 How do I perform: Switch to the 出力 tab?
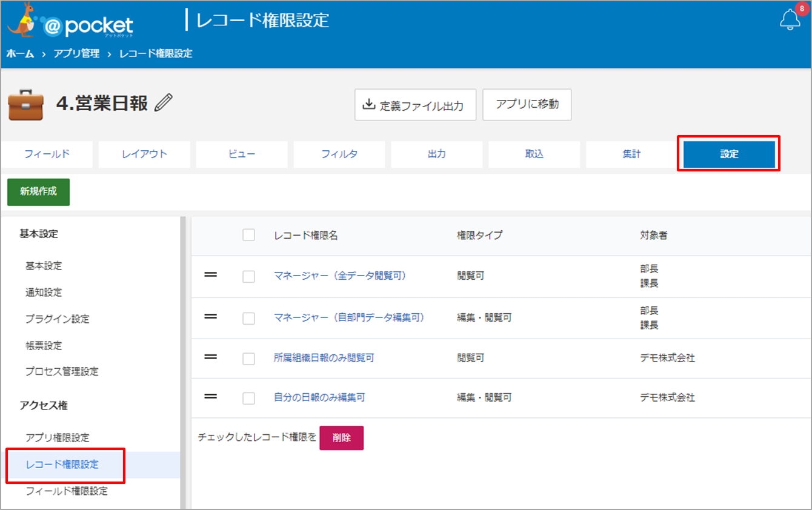point(437,154)
